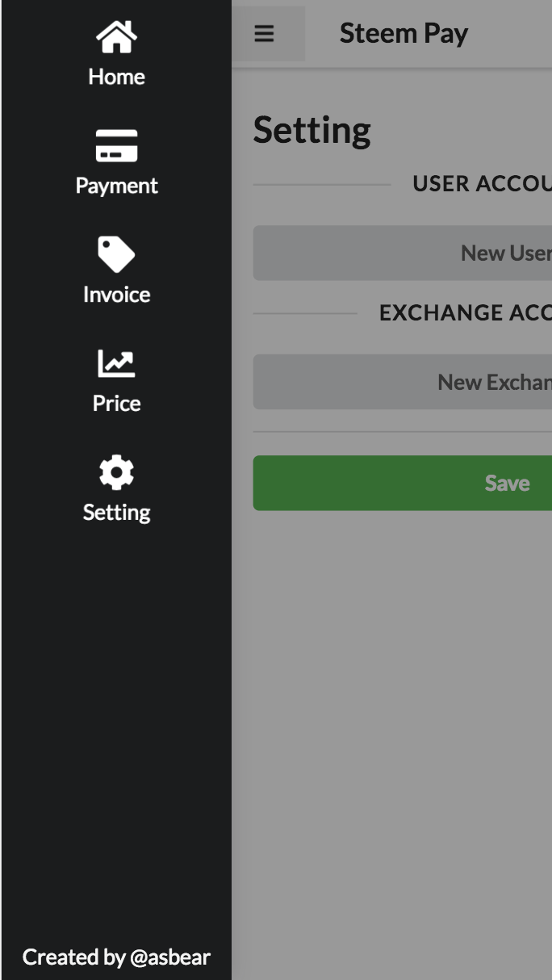Click the Setting page heading
This screenshot has height=980, width=552.
pos(312,130)
